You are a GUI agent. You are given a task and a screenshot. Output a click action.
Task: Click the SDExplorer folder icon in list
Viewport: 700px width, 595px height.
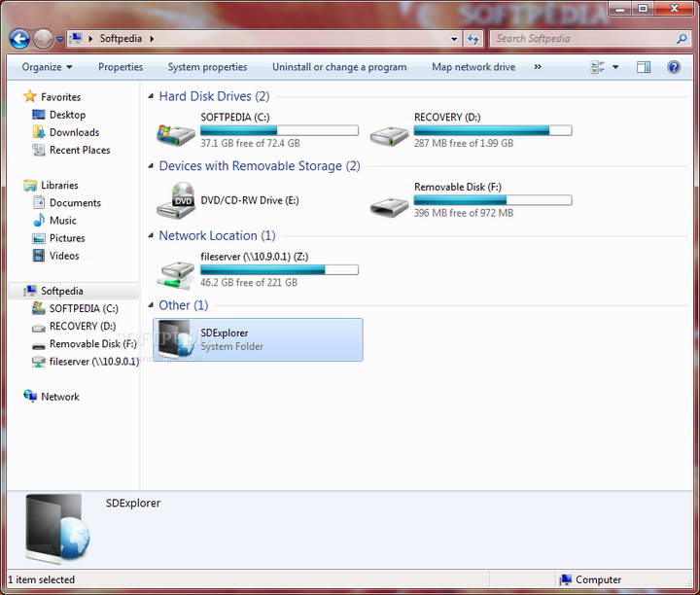tap(178, 338)
